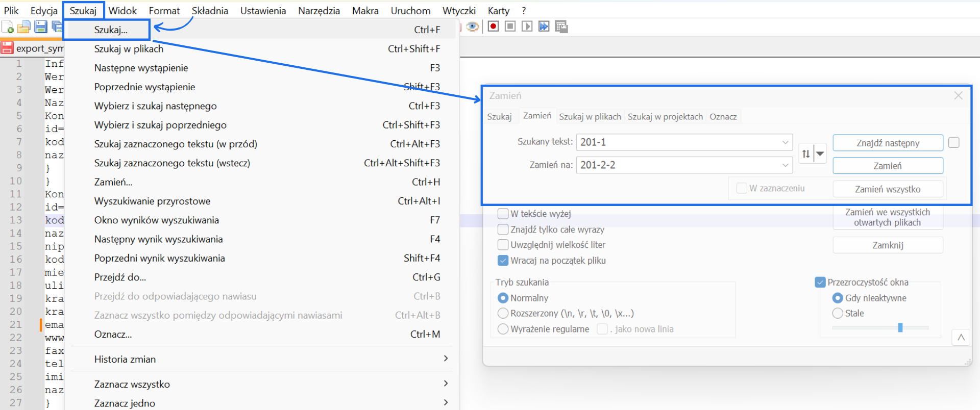Open the Makra menu
980x410 pixels.
point(365,11)
